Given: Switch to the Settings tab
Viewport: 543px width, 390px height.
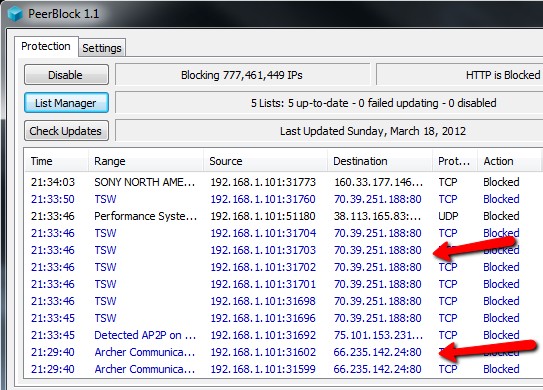Looking at the screenshot, I should point(102,48).
